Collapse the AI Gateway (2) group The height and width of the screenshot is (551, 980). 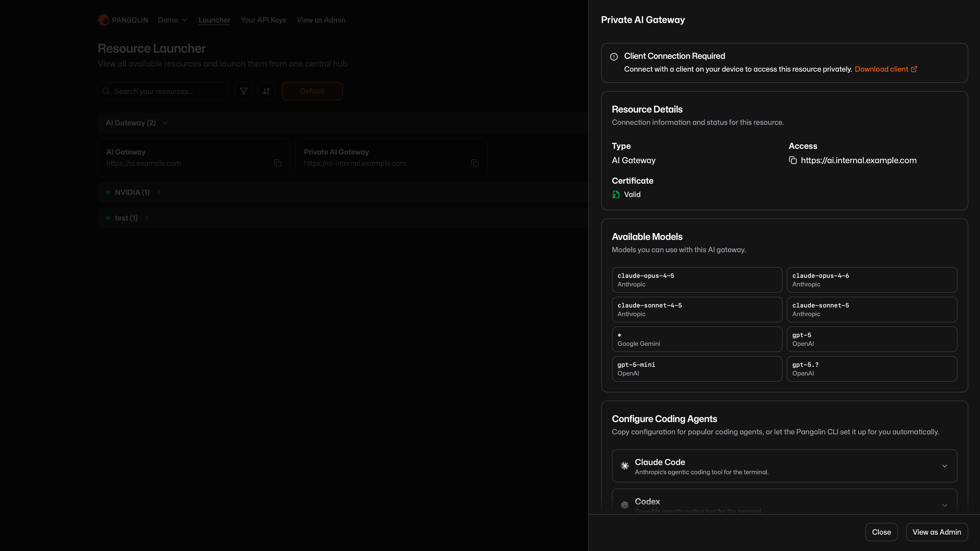pos(165,123)
